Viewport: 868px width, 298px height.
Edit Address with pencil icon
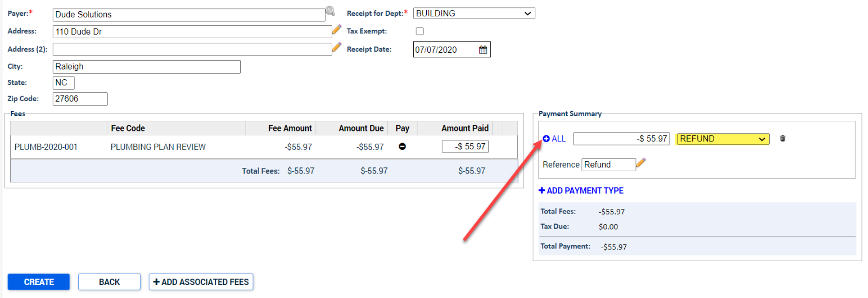336,30
